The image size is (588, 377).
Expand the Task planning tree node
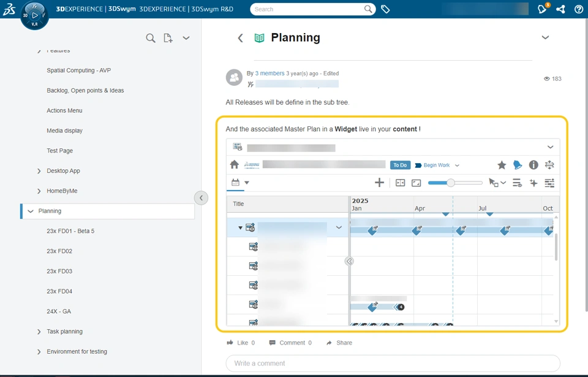39,332
